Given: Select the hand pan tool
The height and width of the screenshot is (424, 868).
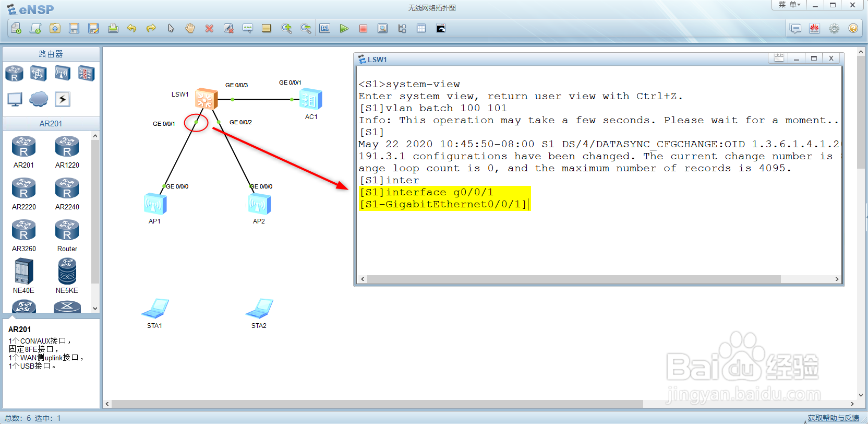Looking at the screenshot, I should pyautogui.click(x=190, y=28).
